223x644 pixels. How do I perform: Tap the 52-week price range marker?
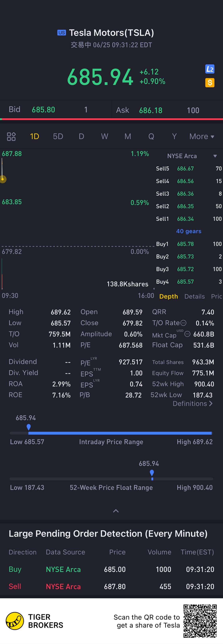tap(152, 473)
